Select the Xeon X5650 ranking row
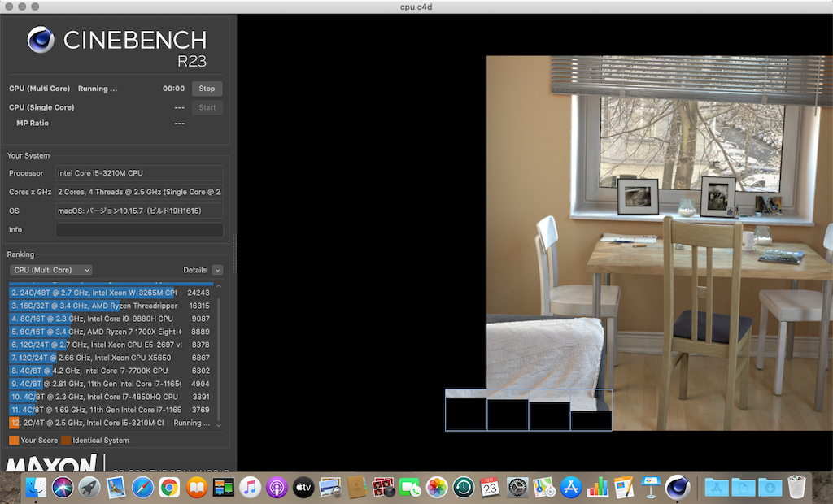 click(x=111, y=358)
